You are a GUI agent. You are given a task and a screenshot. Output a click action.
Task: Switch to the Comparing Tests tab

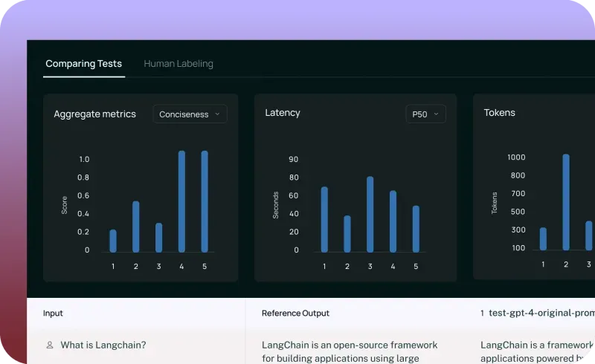click(84, 64)
